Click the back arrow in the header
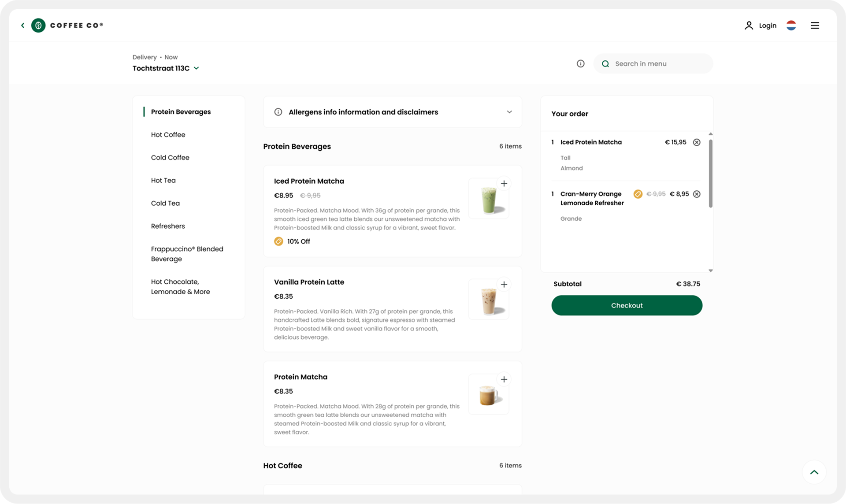 click(22, 25)
